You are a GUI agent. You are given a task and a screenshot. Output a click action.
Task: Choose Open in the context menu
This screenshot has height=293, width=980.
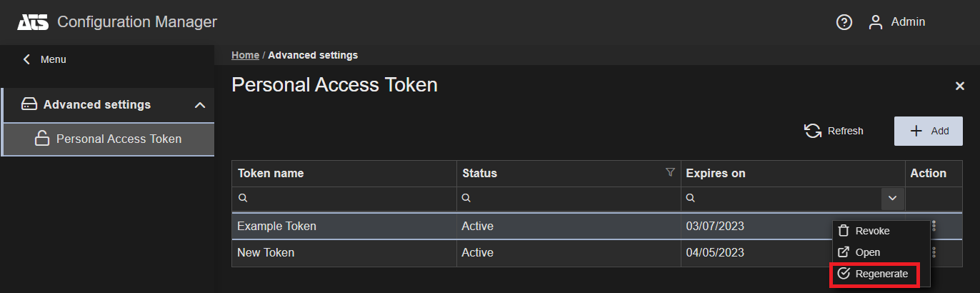coord(867,252)
